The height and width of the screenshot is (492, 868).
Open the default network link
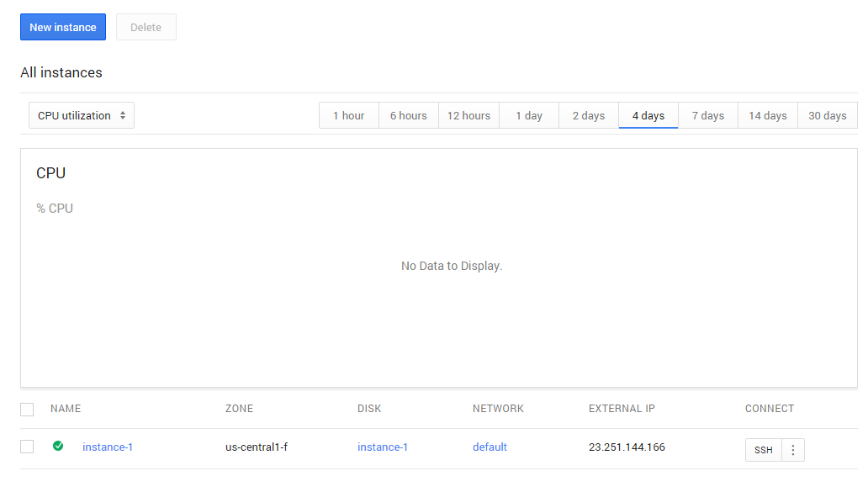[490, 447]
